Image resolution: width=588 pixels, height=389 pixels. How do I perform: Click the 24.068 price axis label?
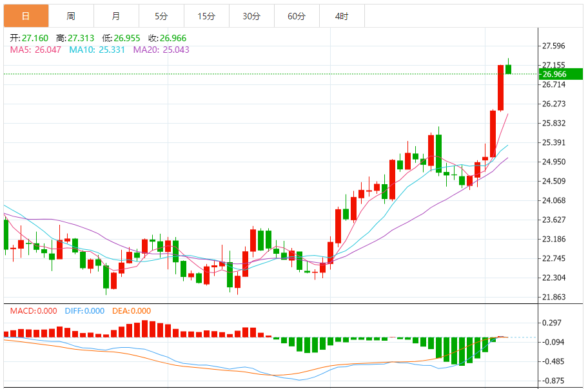click(553, 200)
